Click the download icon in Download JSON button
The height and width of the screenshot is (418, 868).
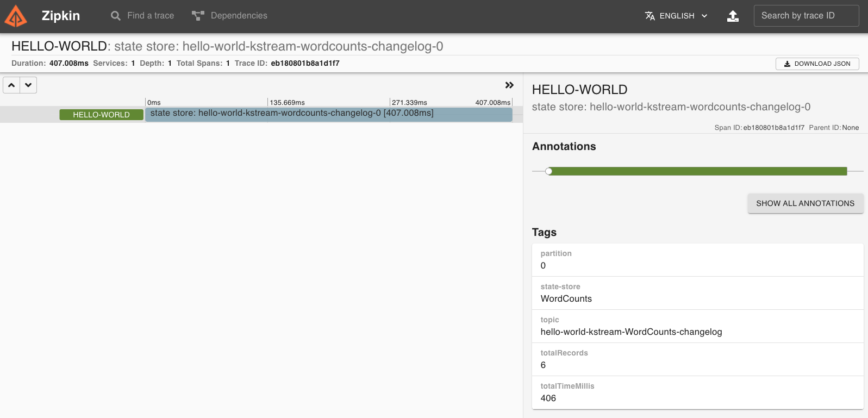point(787,64)
